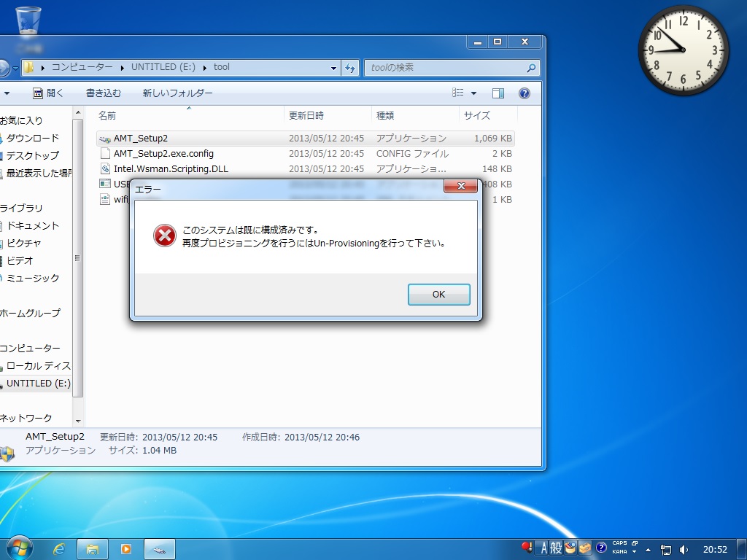Select ビデオ library
Image resolution: width=747 pixels, height=560 pixels.
tap(20, 260)
